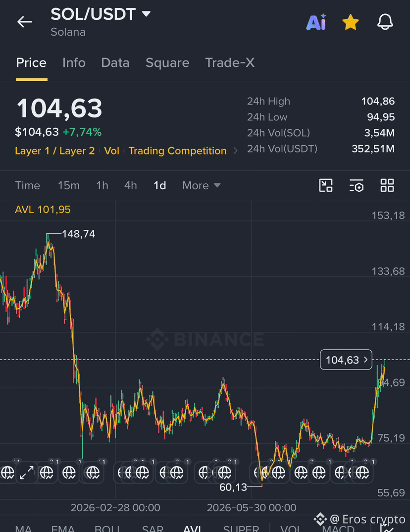Open the Trading Competition link
Screen dimensions: 410x532
click(x=177, y=151)
